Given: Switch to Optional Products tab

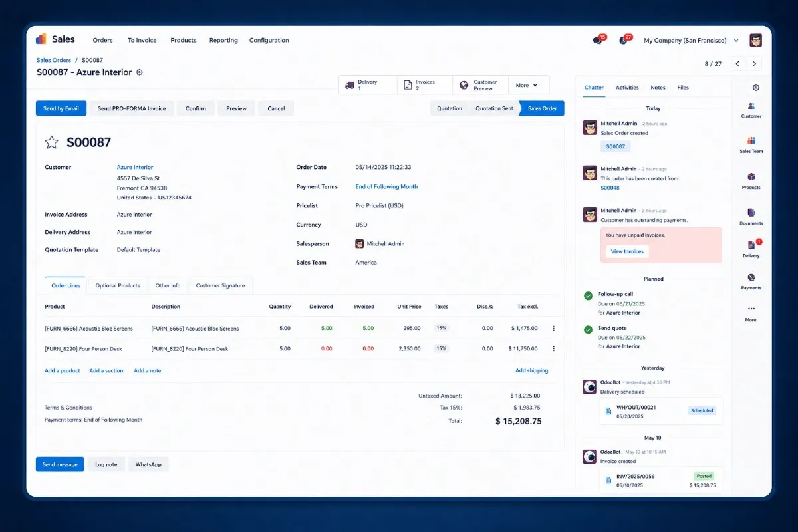Looking at the screenshot, I should [118, 285].
